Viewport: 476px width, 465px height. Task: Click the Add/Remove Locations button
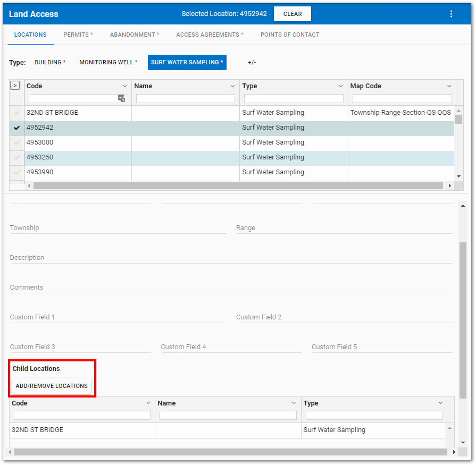52,386
